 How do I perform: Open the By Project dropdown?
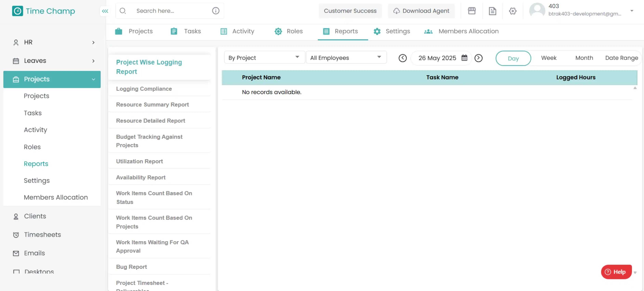coord(264,57)
